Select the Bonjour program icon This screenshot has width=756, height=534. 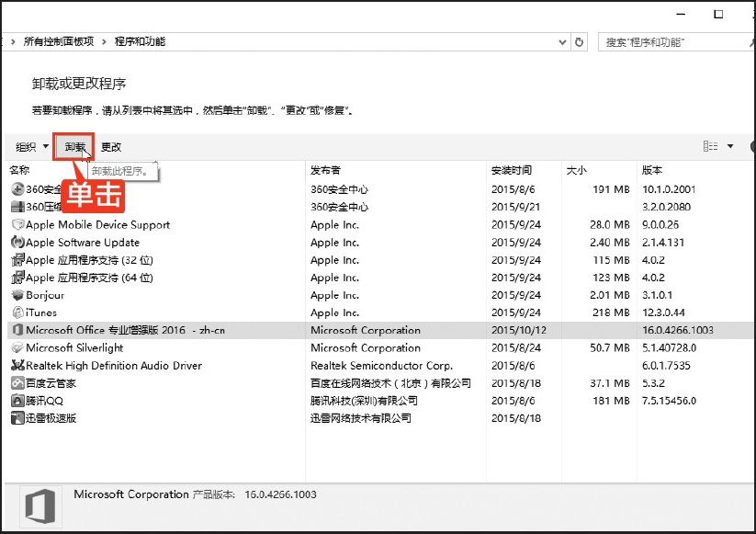[17, 295]
